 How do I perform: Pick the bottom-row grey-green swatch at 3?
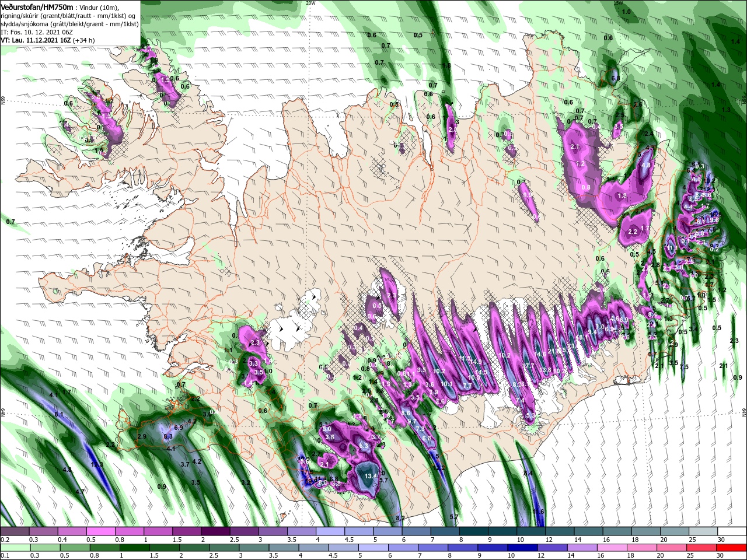pos(253,548)
